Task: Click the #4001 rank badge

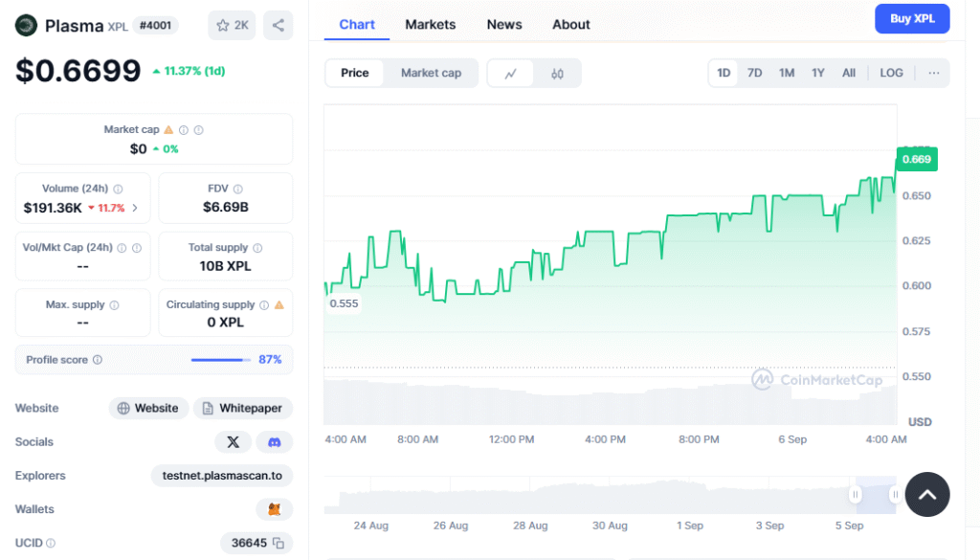Action: [x=156, y=26]
